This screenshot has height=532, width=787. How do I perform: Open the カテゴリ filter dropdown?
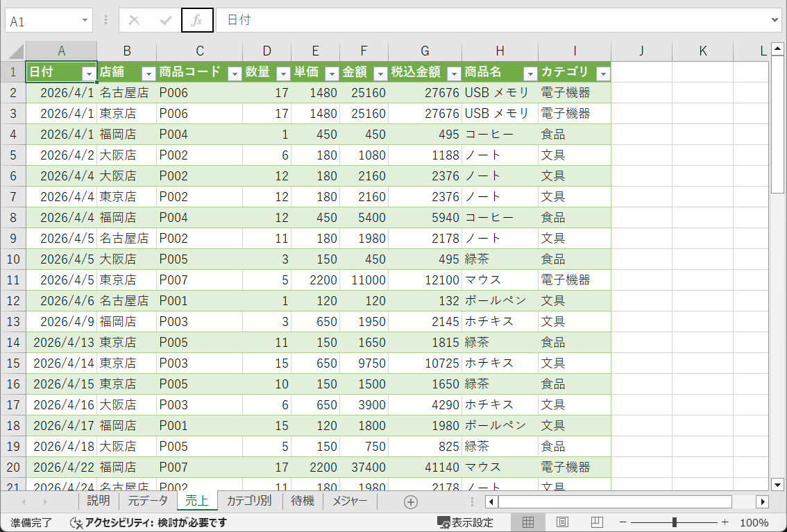click(x=603, y=74)
